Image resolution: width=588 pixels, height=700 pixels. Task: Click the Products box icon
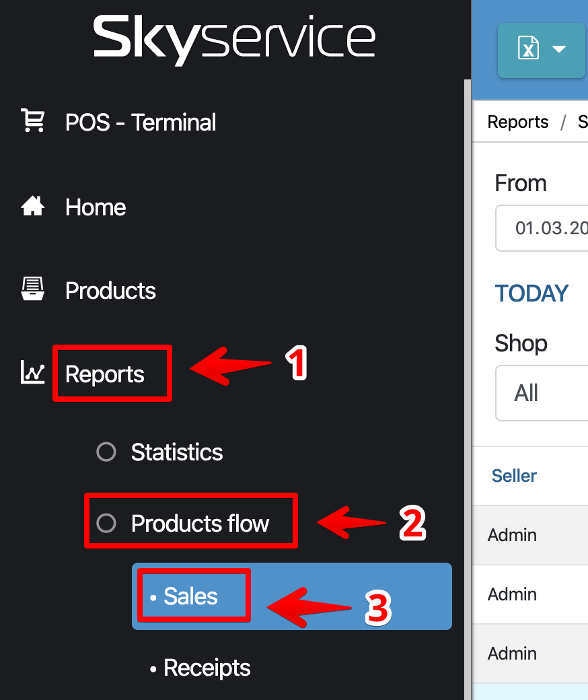click(32, 289)
